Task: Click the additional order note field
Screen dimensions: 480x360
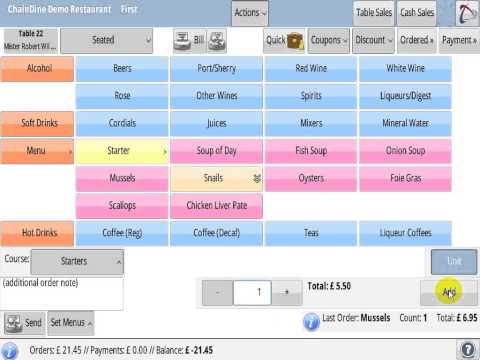Action: [x=62, y=293]
